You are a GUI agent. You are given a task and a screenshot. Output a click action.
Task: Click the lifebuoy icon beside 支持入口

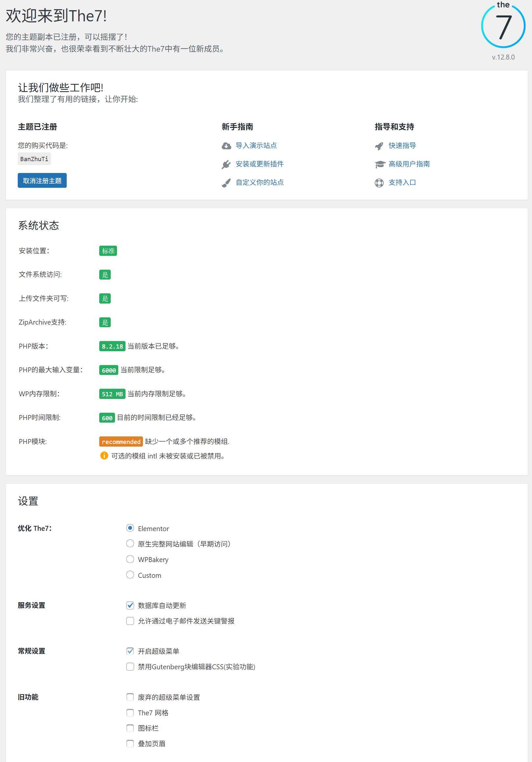[379, 183]
